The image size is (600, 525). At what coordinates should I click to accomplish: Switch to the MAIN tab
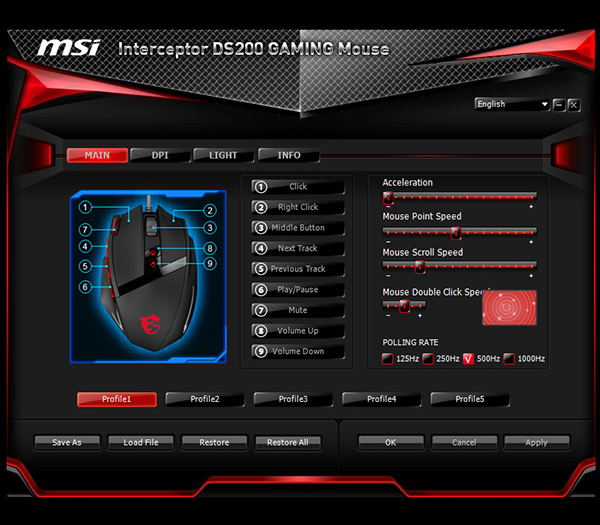coord(97,155)
